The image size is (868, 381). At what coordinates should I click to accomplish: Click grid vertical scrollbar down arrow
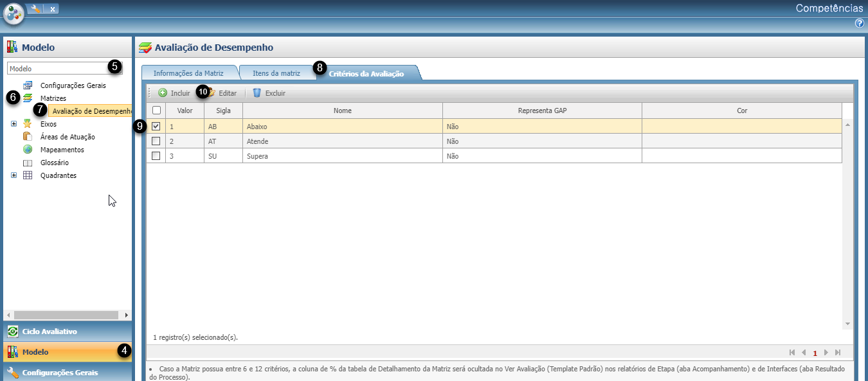coord(847,324)
